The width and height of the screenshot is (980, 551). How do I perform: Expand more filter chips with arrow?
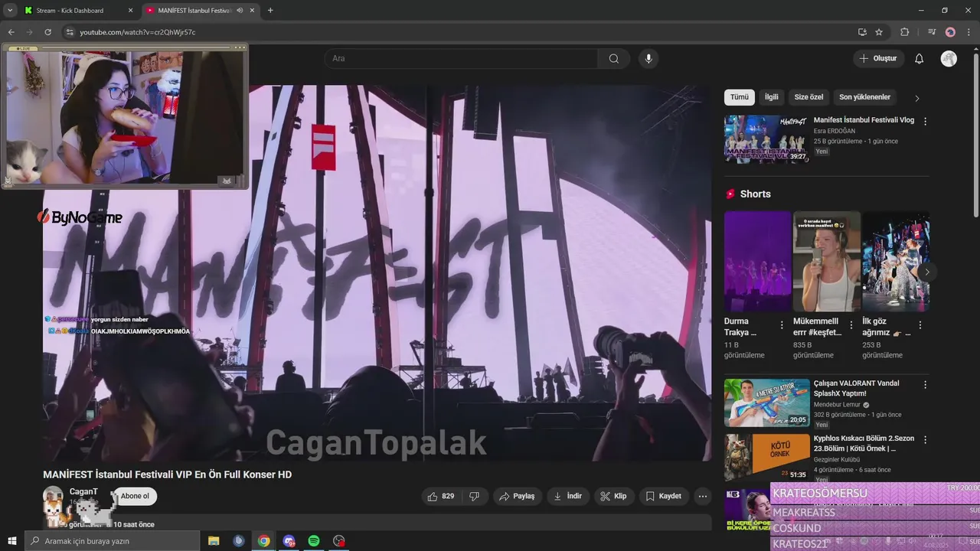click(917, 98)
